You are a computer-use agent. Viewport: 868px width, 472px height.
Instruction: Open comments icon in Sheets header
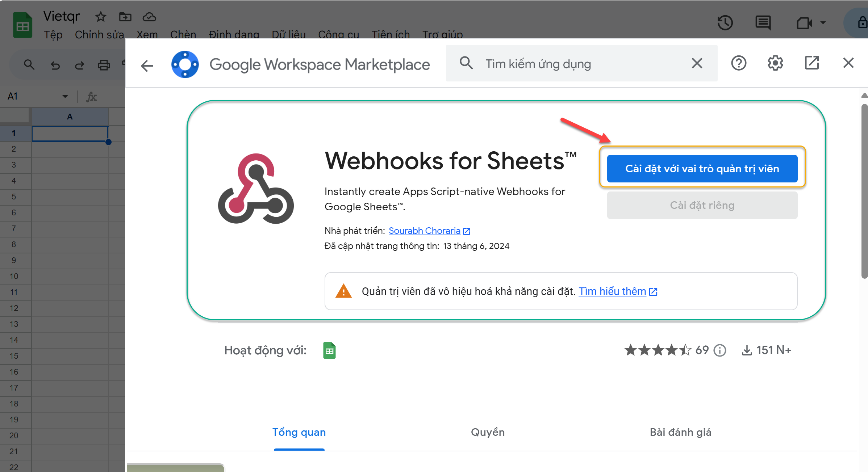coord(763,23)
